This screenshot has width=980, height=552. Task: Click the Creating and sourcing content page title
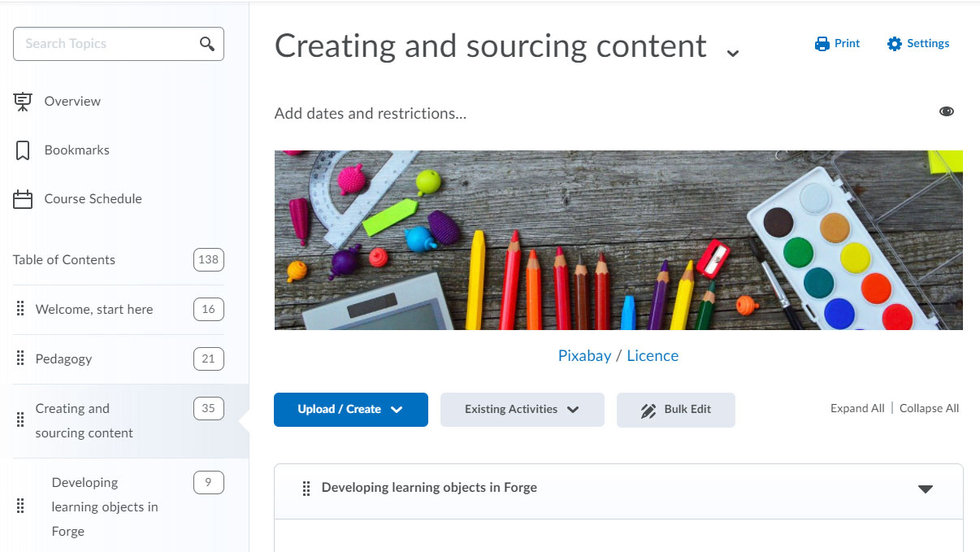point(491,46)
